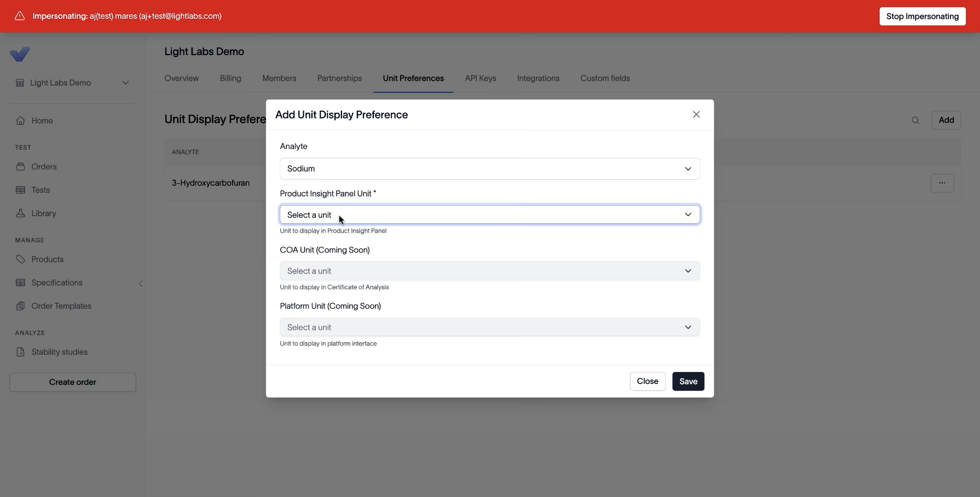Click the Light Labs checkmark logo
Image resolution: width=980 pixels, height=497 pixels.
20,54
